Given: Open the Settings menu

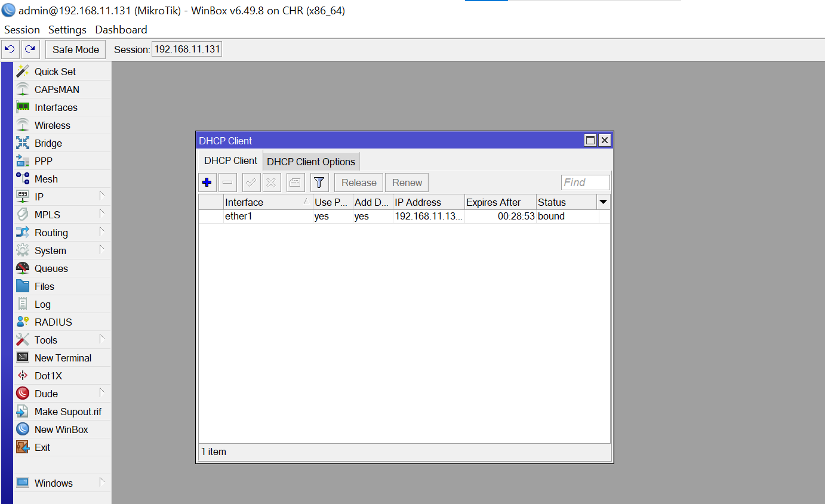Looking at the screenshot, I should tap(67, 30).
